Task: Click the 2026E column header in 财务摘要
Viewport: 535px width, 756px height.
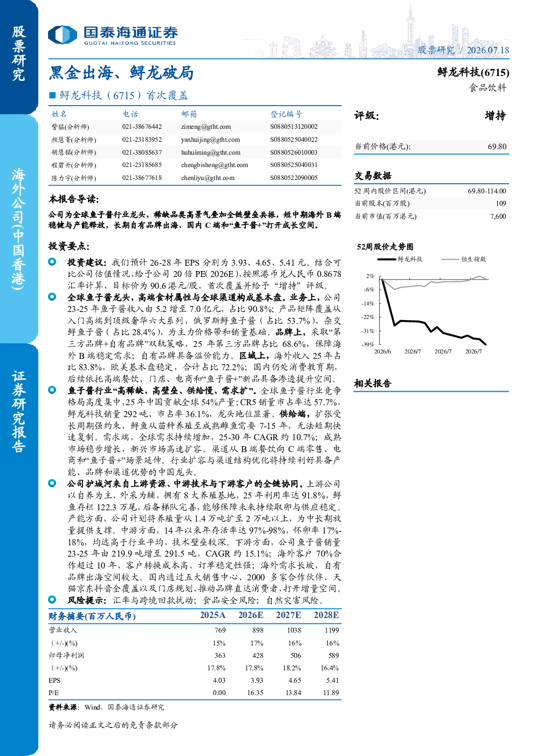Action: click(x=251, y=615)
